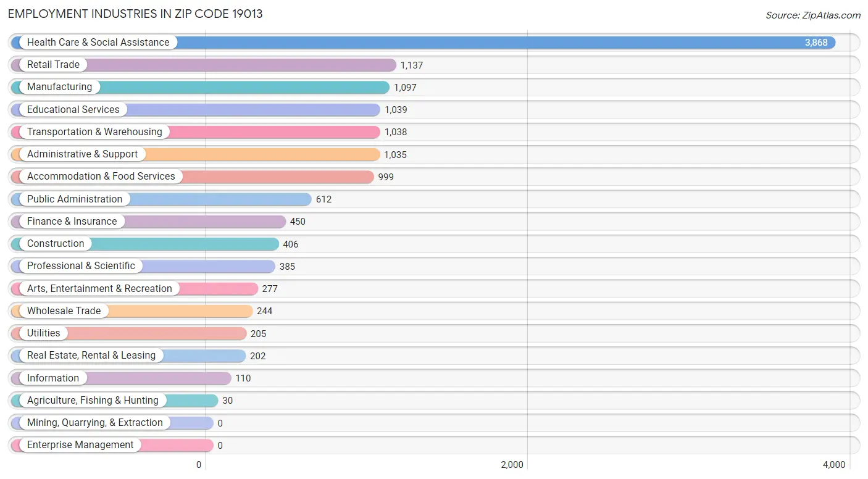Click the 277 value beside Arts, Entertainment & Recreation

click(x=270, y=289)
